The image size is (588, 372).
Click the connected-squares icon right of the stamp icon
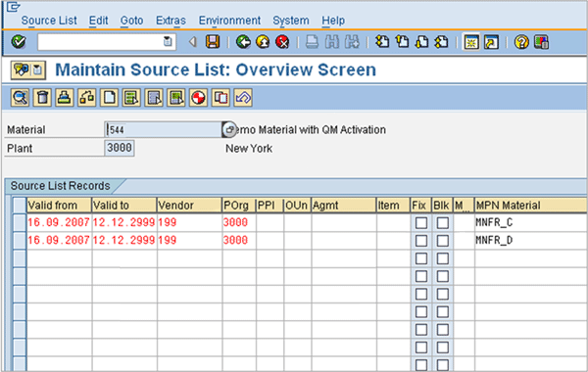pyautogui.click(x=87, y=98)
